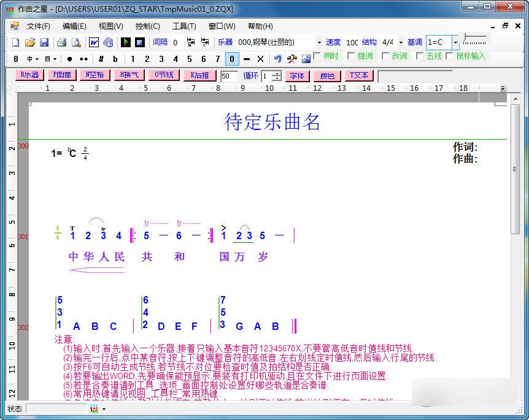Click the 颜色 color button

(x=326, y=76)
